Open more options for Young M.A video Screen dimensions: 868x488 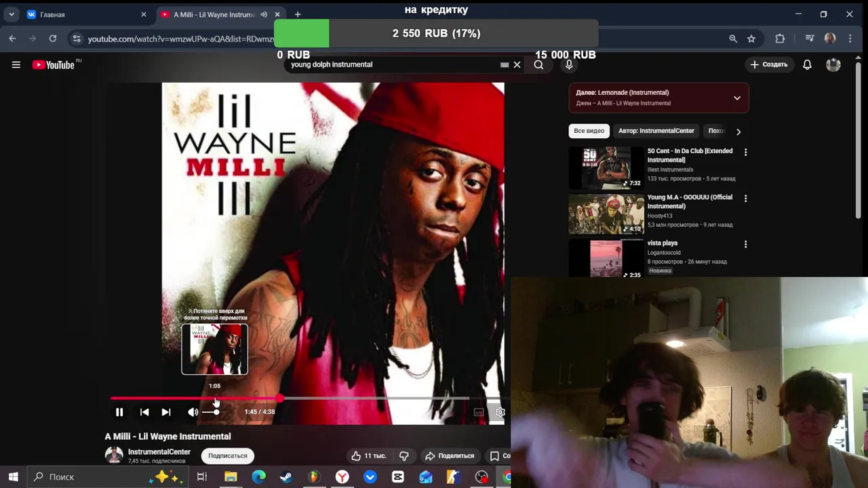click(x=745, y=199)
